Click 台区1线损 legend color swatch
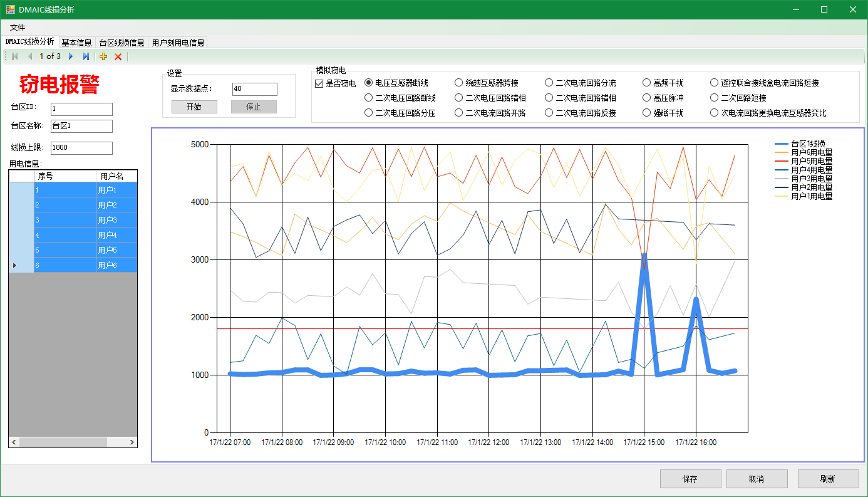Image resolution: width=868 pixels, height=497 pixels. (x=782, y=144)
